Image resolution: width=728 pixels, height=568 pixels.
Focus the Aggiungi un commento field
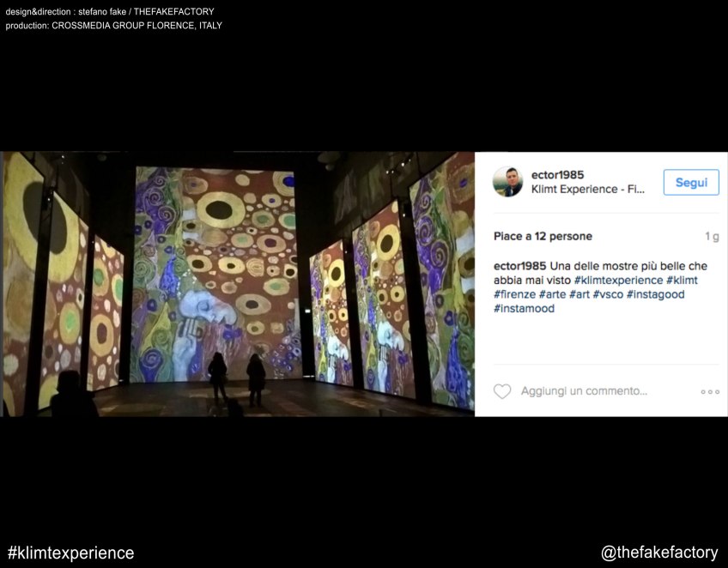[x=584, y=391]
